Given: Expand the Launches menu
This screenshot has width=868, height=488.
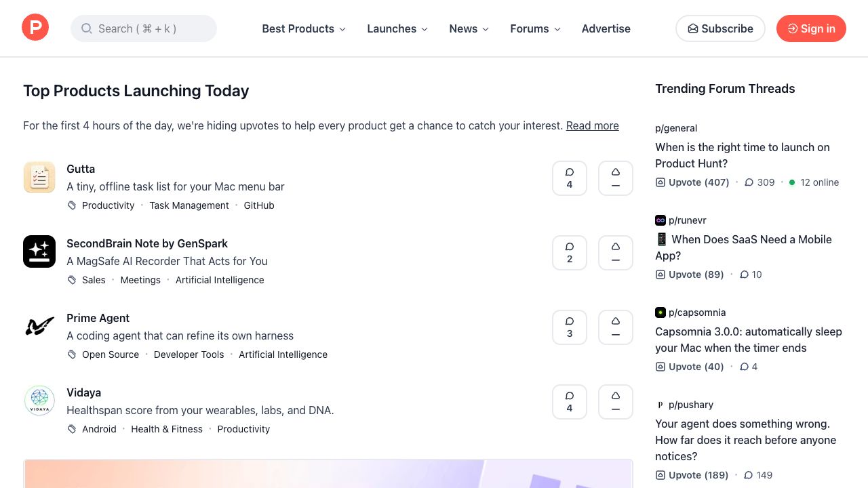Looking at the screenshot, I should 397,28.
